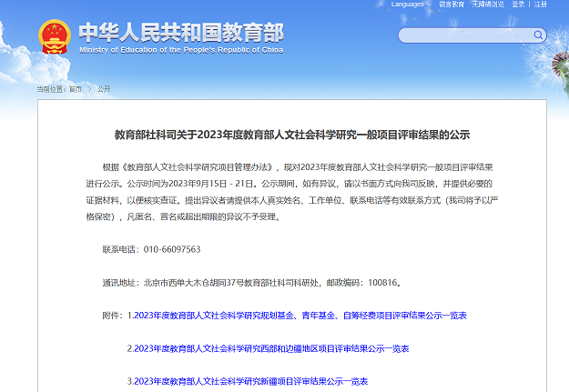Viewport: 569px width, 392px height.
Task: Click the Ministry of Education English subtitle
Action: coord(180,51)
